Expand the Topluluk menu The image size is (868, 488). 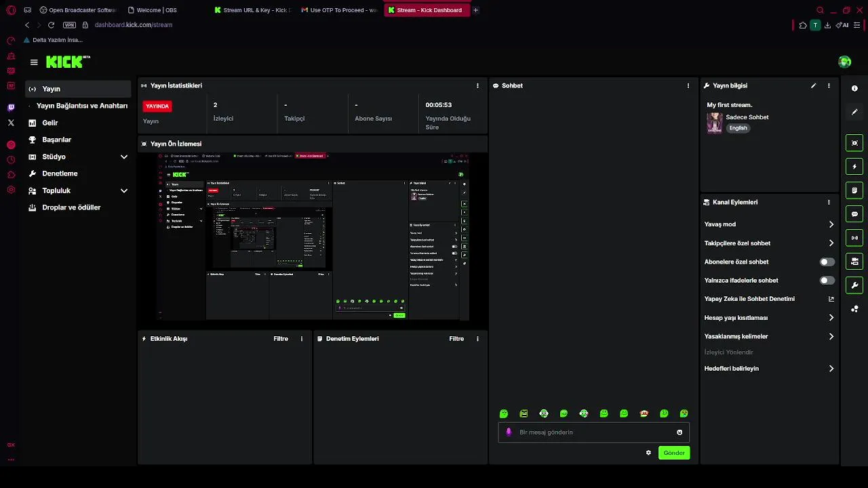tap(78, 190)
